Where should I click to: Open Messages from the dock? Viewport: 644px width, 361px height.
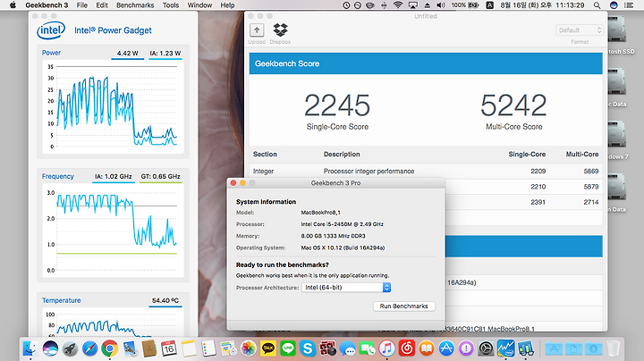tap(347, 349)
